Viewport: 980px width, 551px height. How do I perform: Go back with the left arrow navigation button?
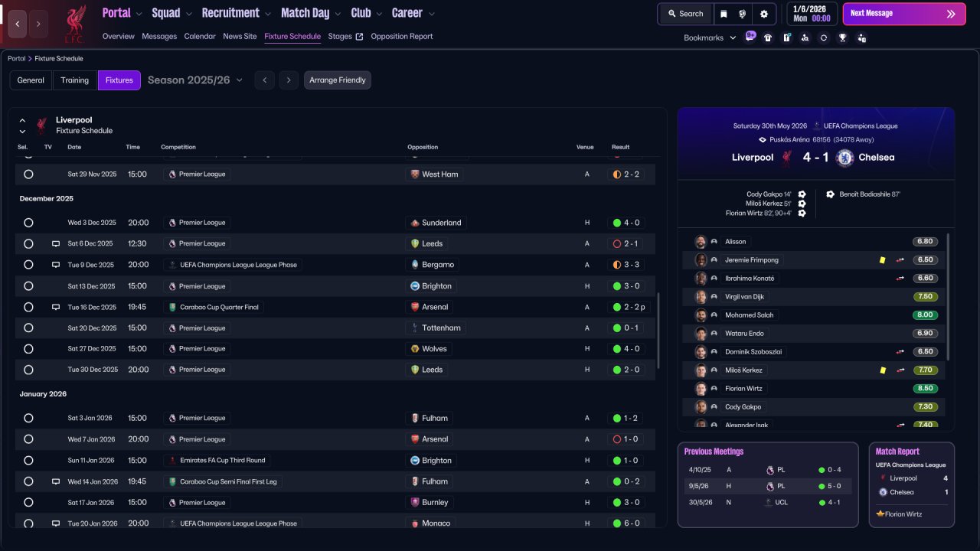pos(18,24)
